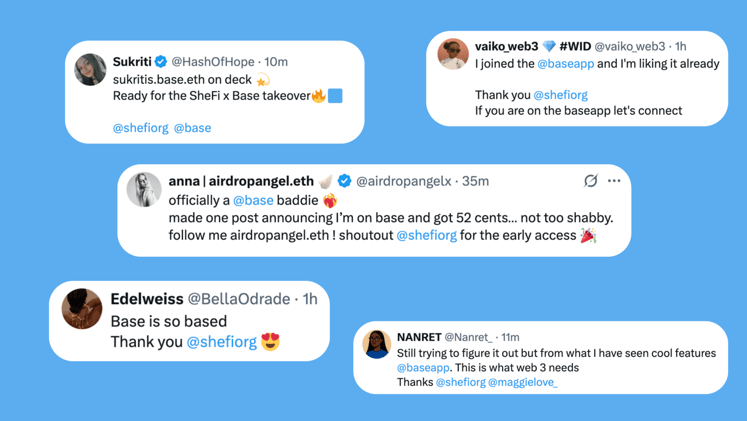Click the heart-eyes emoji in Edelweiss's tweet

coord(270,341)
